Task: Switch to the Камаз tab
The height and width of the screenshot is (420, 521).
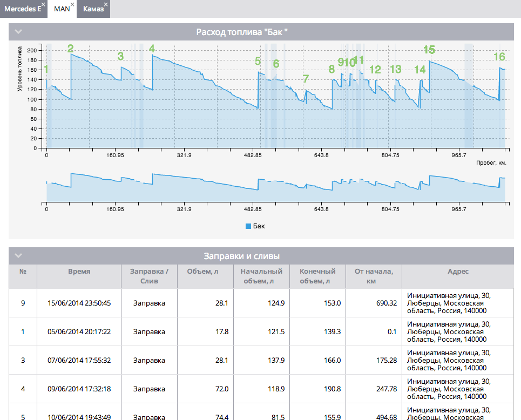Action: coord(93,9)
